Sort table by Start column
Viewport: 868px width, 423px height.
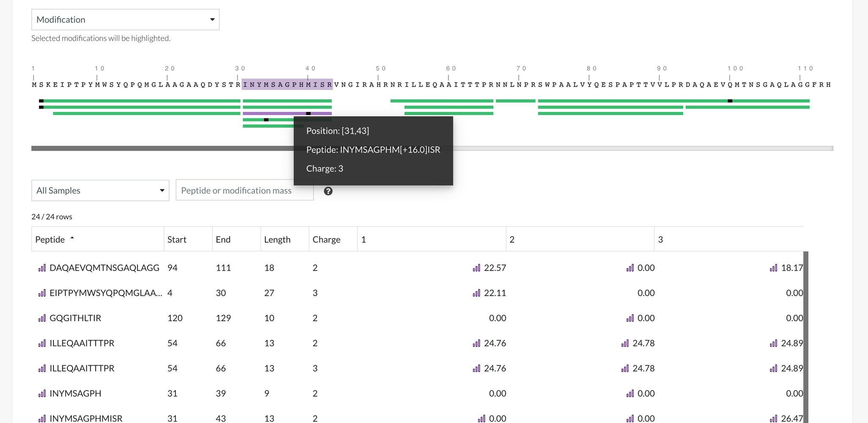(177, 239)
